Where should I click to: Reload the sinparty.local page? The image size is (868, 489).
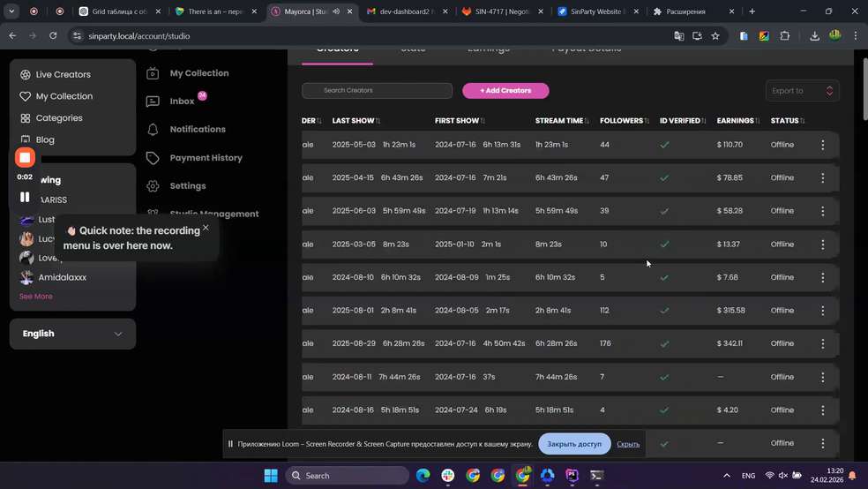(53, 35)
